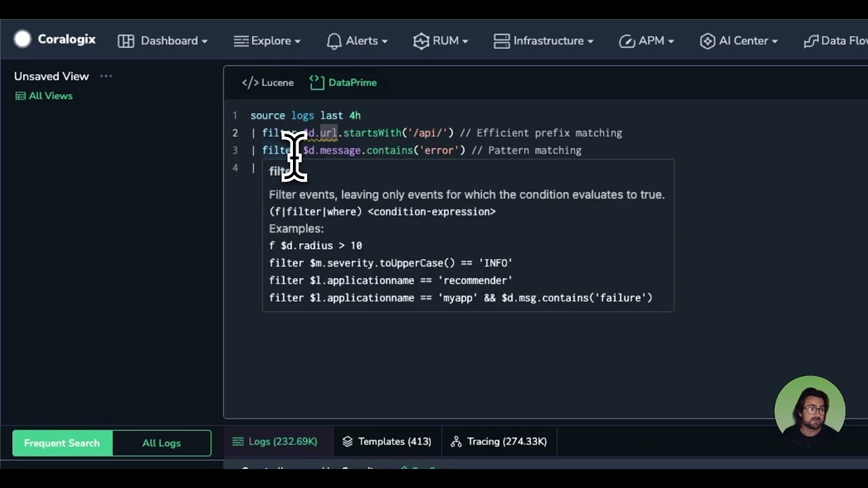This screenshot has width=868, height=488.
Task: Expand the Infrastructure dropdown arrow
Action: [x=590, y=41]
